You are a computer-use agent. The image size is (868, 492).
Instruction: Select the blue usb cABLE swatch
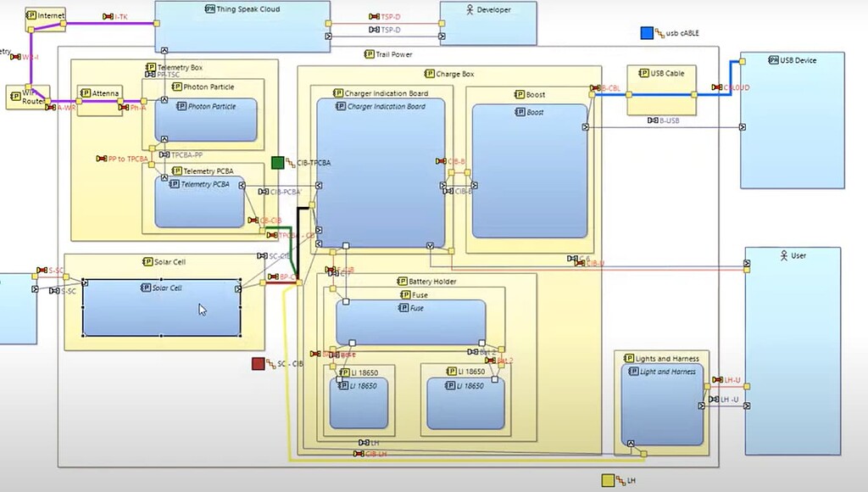[648, 31]
